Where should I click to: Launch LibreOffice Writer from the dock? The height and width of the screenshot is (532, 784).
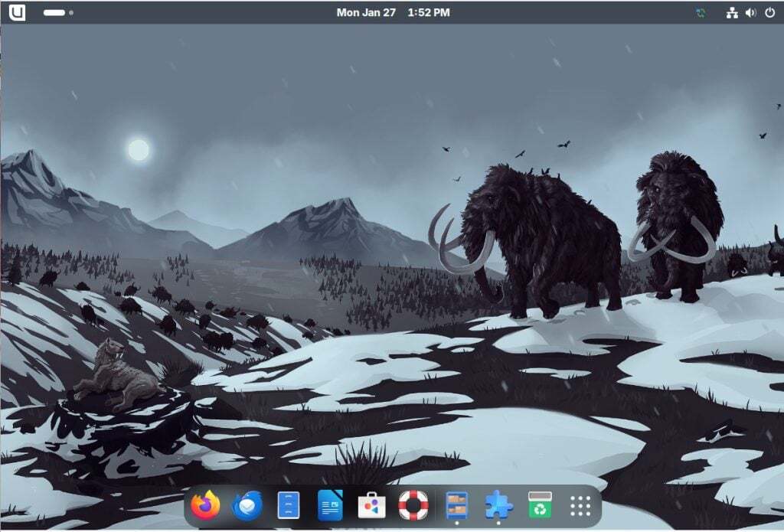coord(330,505)
